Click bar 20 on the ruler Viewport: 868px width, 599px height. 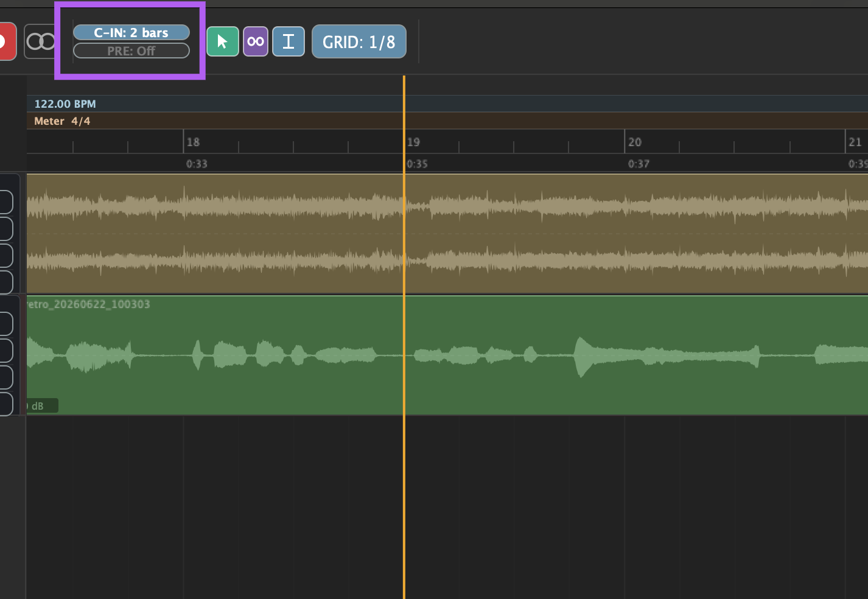tap(635, 142)
